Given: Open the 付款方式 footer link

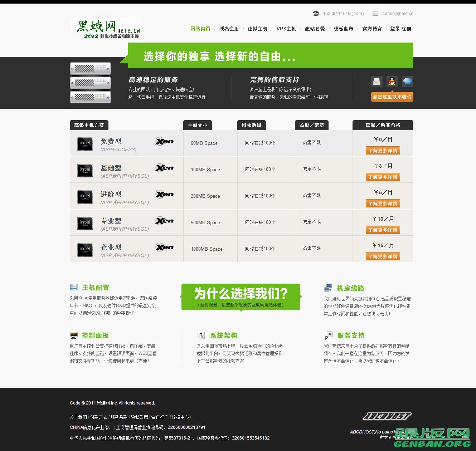Looking at the screenshot, I should (x=98, y=417).
